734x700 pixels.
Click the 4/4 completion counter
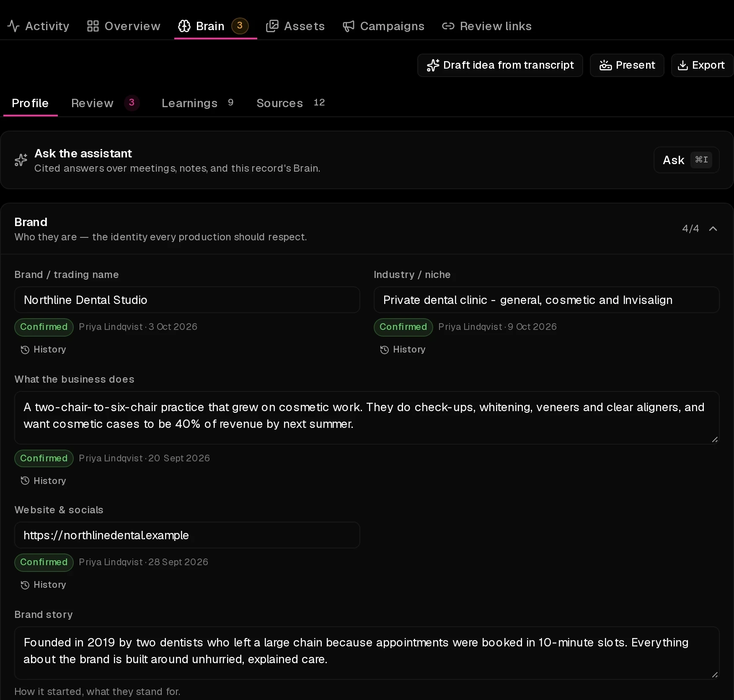pyautogui.click(x=690, y=229)
